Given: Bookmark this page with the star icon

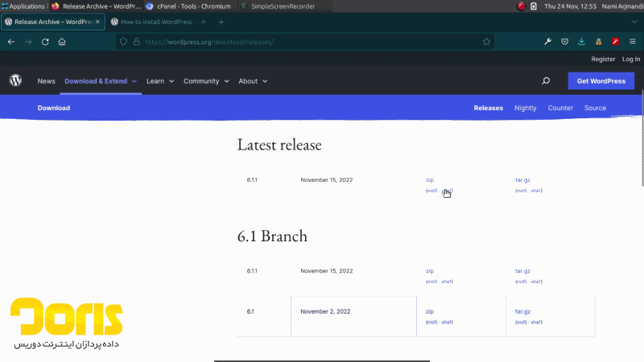Looking at the screenshot, I should pyautogui.click(x=486, y=42).
